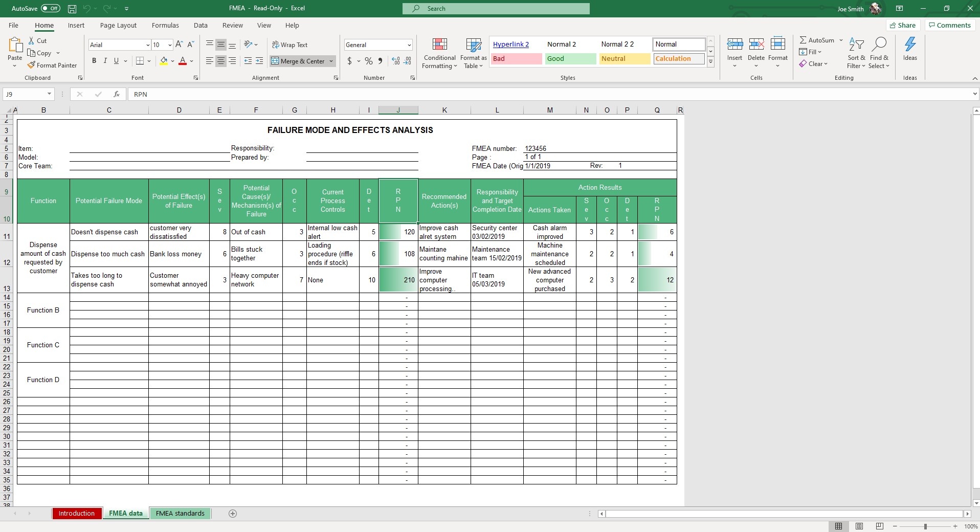Open the FMEA standards sheet tab
Image resolution: width=980 pixels, height=532 pixels.
coord(180,514)
